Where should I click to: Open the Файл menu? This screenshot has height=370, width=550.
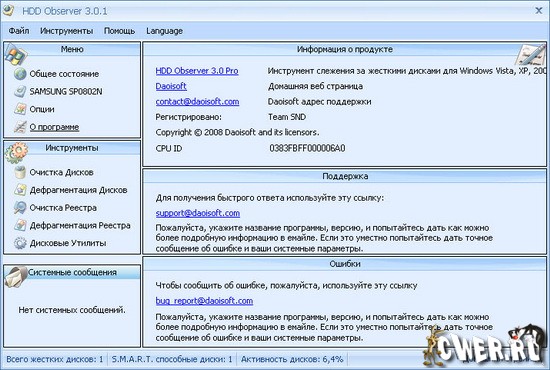(x=19, y=31)
